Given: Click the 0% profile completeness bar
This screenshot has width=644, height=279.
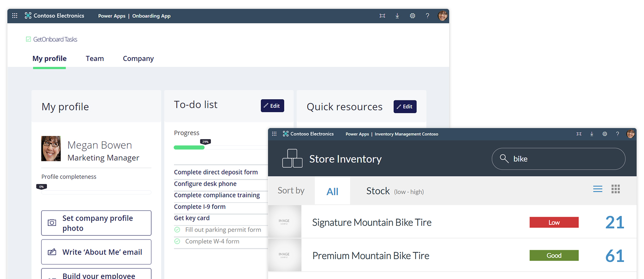Looking at the screenshot, I should coord(96,192).
